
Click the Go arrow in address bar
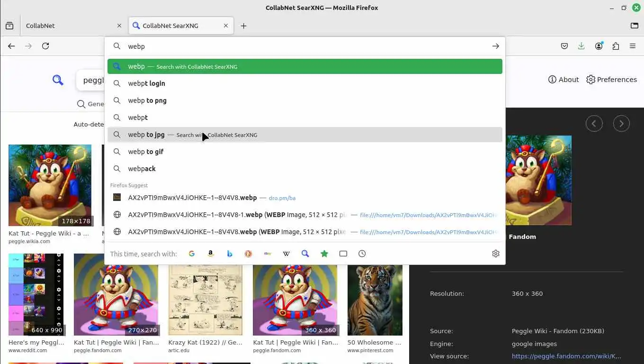point(495,46)
